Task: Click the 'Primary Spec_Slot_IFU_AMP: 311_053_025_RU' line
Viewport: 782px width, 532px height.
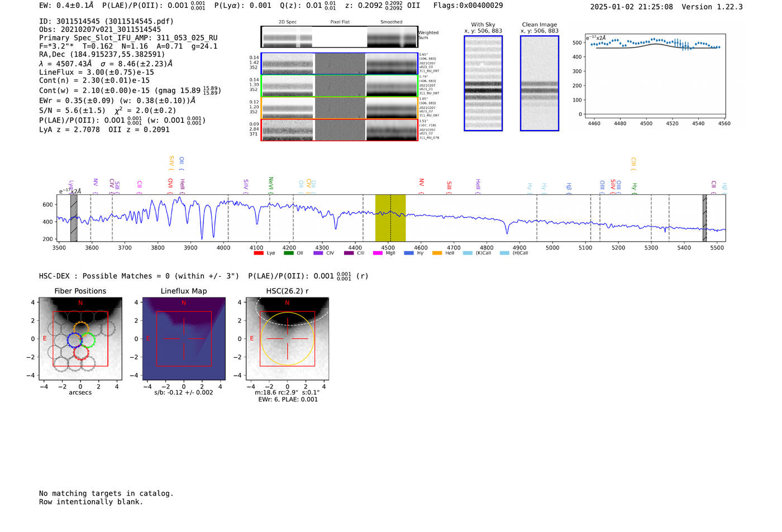Action: point(128,38)
